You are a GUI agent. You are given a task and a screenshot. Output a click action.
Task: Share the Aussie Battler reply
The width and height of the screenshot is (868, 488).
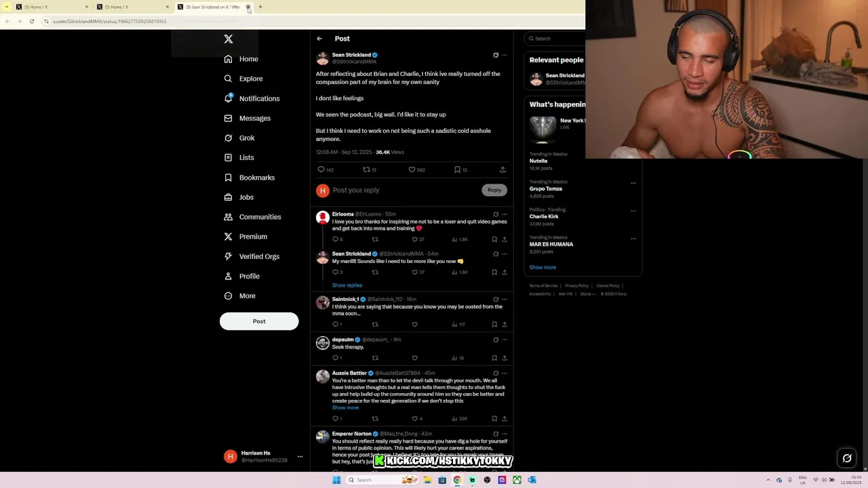point(505,419)
